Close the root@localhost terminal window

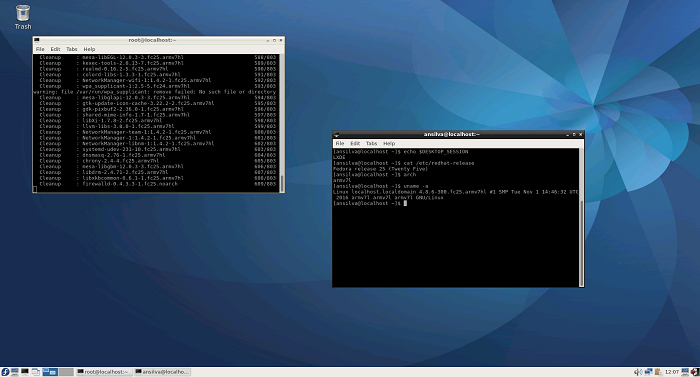[x=281, y=40]
